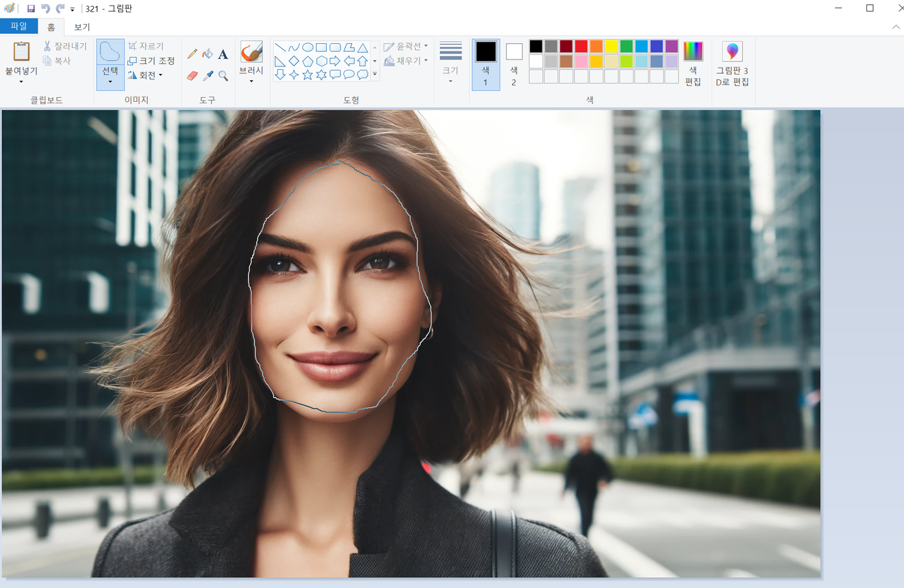Viewport: 904px width, 588px height.
Task: Pick the yellow color swatch
Action: click(x=611, y=46)
